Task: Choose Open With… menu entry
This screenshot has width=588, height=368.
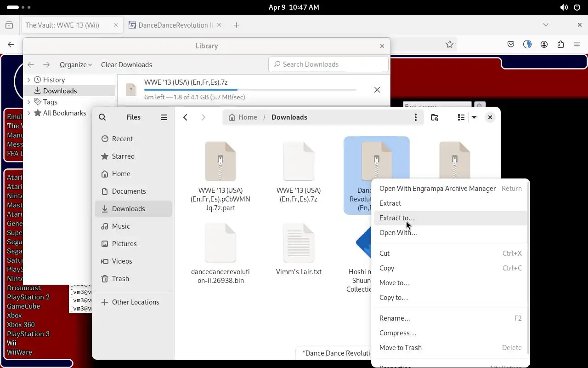Action: click(x=450, y=233)
